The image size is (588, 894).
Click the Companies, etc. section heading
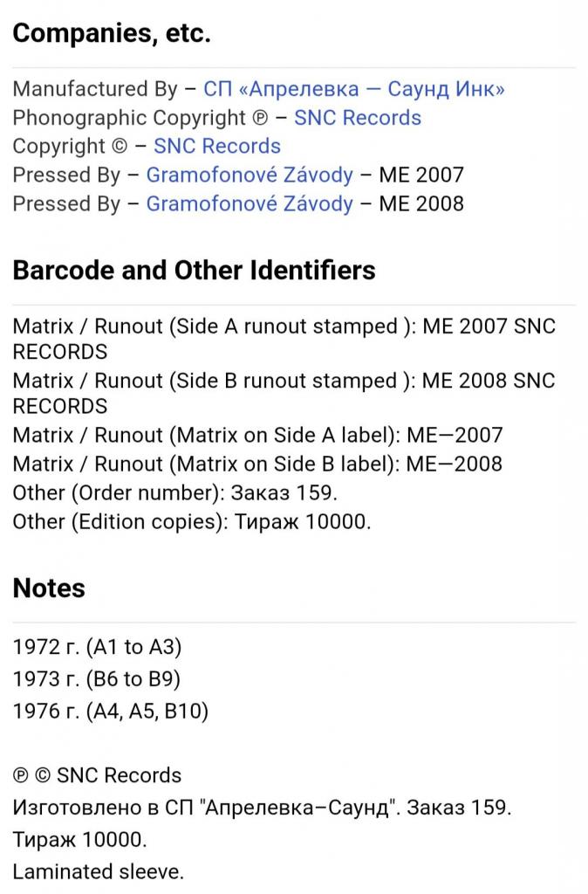coord(112,34)
